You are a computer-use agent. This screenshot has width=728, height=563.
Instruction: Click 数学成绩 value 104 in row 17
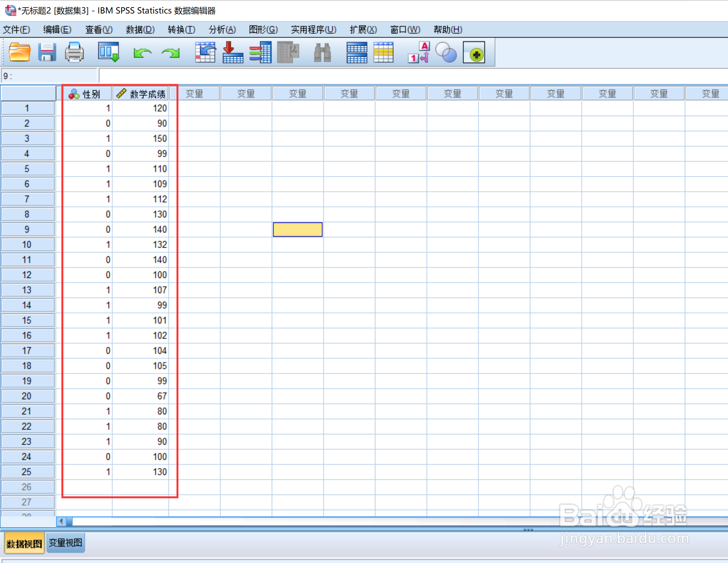[x=140, y=351]
